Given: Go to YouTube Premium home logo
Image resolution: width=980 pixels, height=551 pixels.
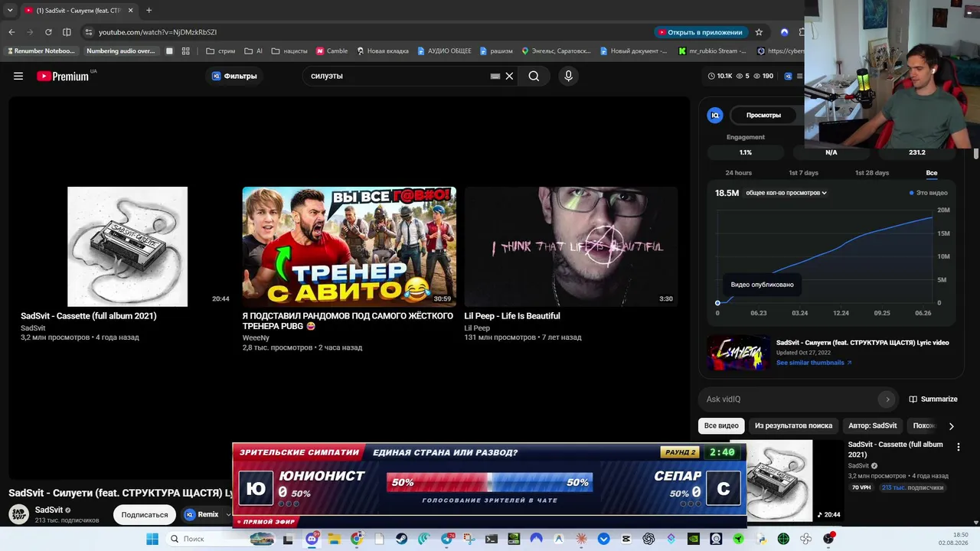Looking at the screenshot, I should (x=63, y=76).
